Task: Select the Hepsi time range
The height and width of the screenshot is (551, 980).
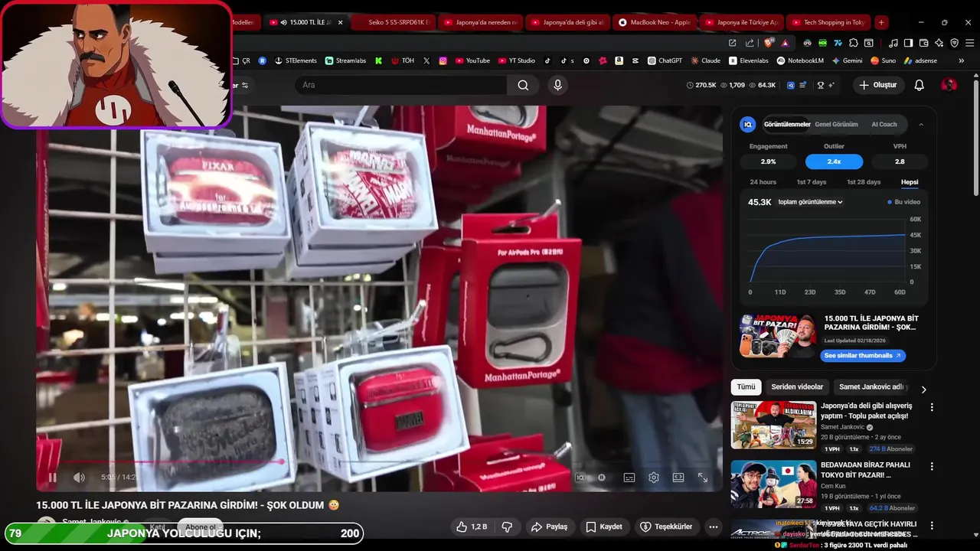Action: pyautogui.click(x=910, y=182)
